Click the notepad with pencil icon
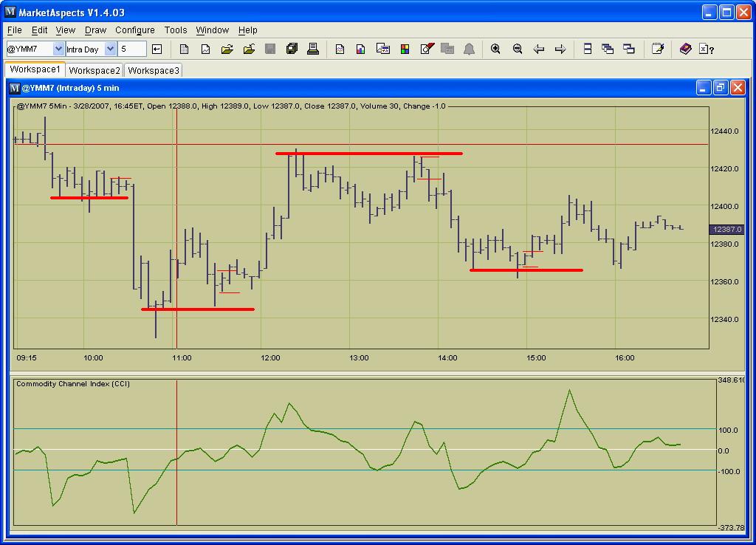This screenshot has width=756, height=545. click(x=657, y=49)
